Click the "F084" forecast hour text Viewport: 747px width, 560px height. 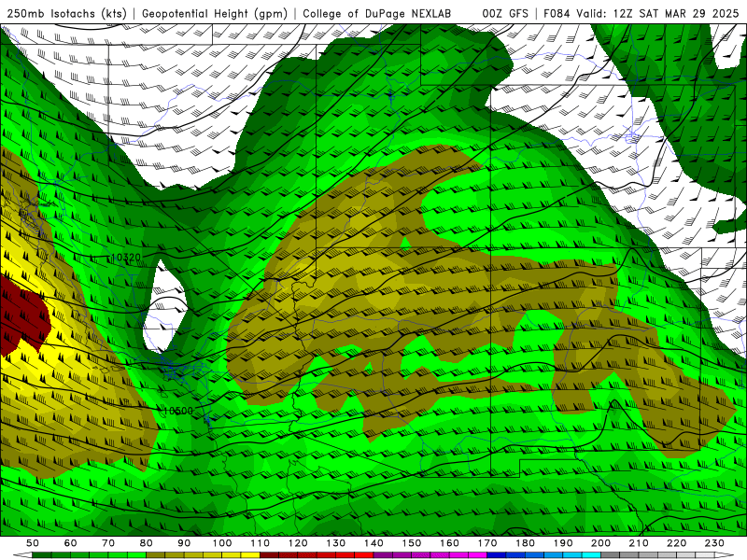pyautogui.click(x=557, y=14)
